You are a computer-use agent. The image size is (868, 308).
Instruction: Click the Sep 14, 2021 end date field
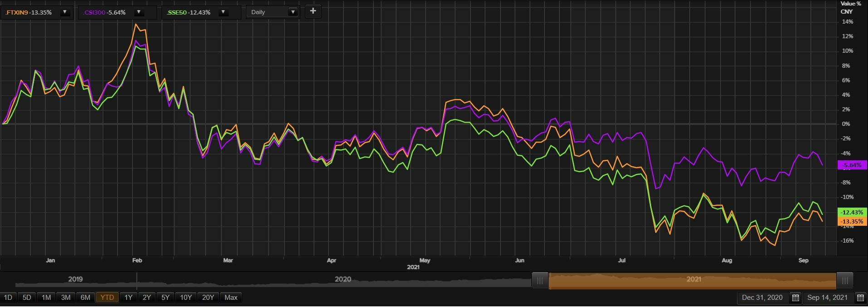click(x=827, y=298)
